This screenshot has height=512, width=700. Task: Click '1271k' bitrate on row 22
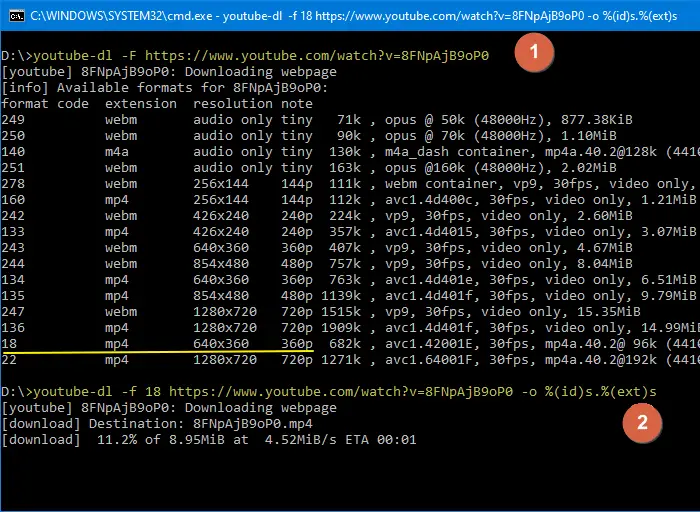341,360
